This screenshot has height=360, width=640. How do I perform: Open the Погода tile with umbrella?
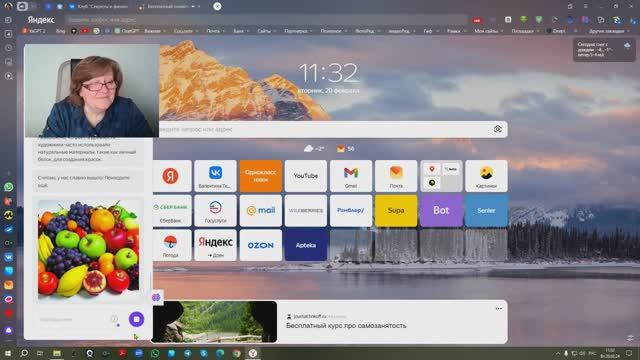pyautogui.click(x=171, y=245)
